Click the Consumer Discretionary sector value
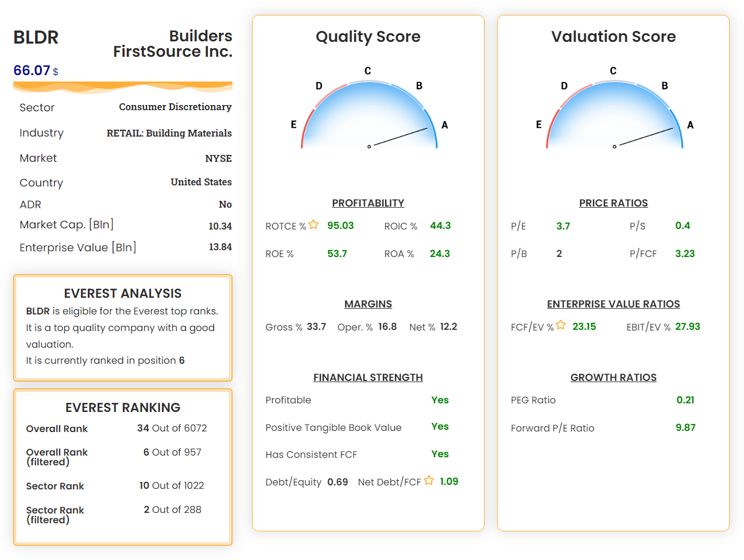The image size is (744, 560). pyautogui.click(x=175, y=107)
